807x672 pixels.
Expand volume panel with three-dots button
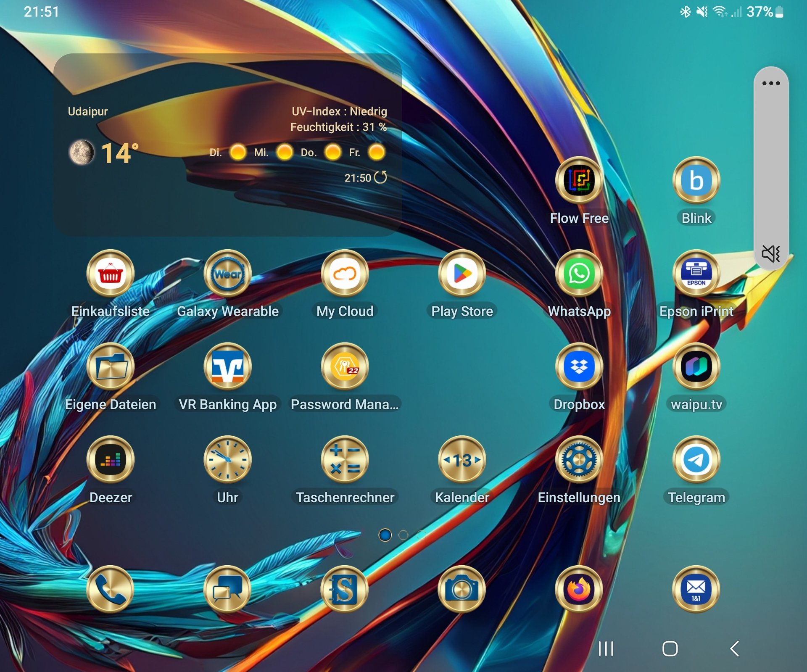point(771,83)
